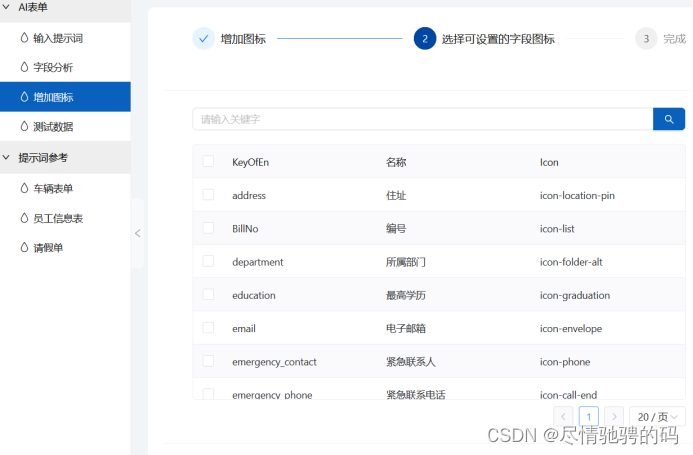
Task: Click the 最高学历 cell
Action: coord(406,295)
